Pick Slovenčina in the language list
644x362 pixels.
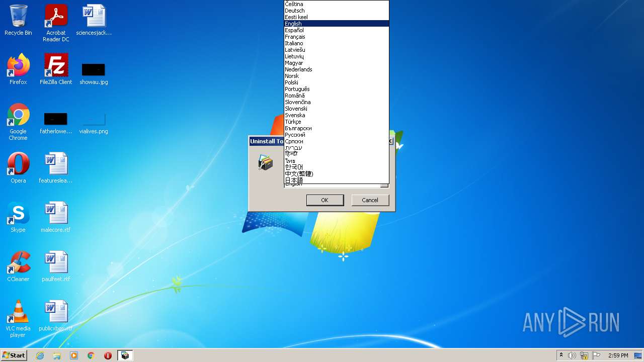coord(337,102)
